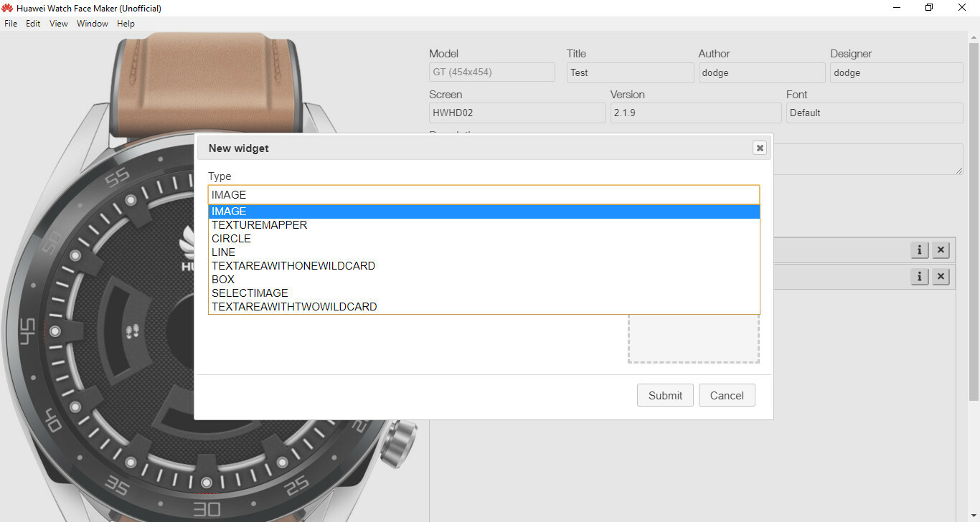980x522 pixels.
Task: Show info for the lower widget row
Action: click(x=919, y=276)
